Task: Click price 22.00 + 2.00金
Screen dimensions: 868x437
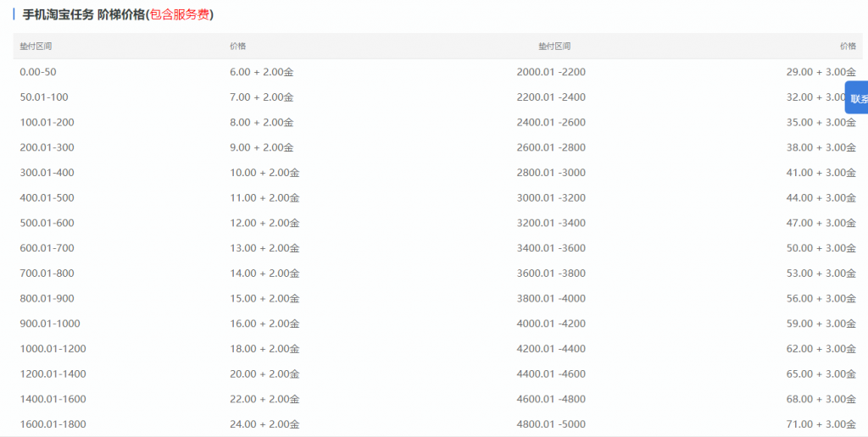Action: tap(264, 400)
